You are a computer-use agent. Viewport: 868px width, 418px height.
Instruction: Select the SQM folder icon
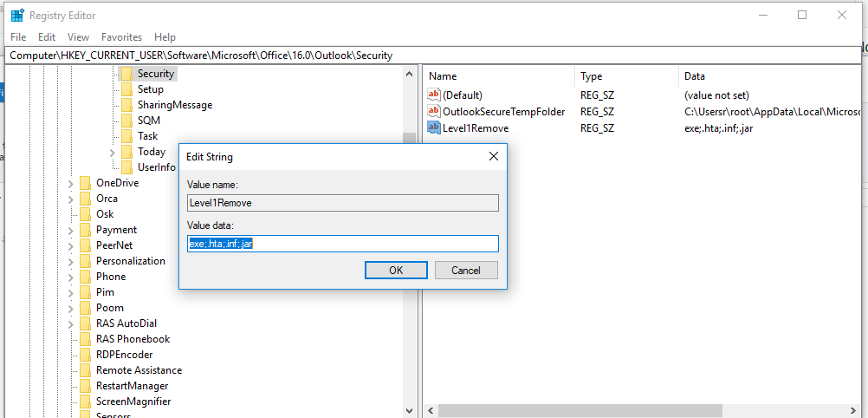pyautogui.click(x=126, y=121)
